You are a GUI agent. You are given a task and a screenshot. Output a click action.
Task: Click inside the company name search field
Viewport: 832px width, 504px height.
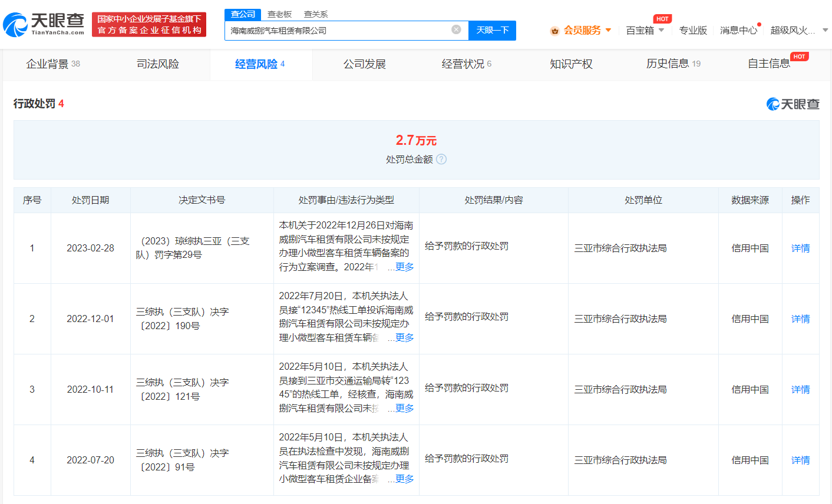coord(330,29)
